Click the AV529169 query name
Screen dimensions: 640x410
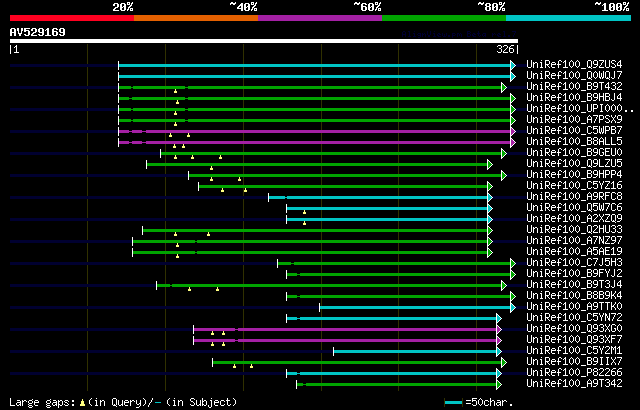tap(38, 32)
